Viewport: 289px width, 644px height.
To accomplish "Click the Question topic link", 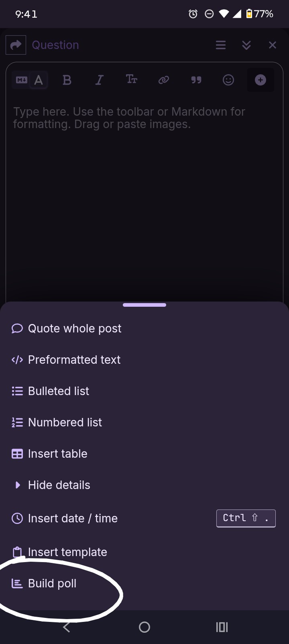I will [x=55, y=45].
